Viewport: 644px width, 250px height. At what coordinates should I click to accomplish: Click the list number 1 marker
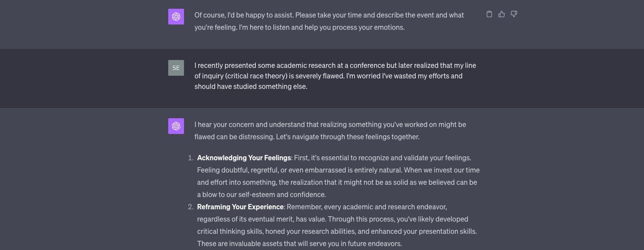click(x=191, y=158)
